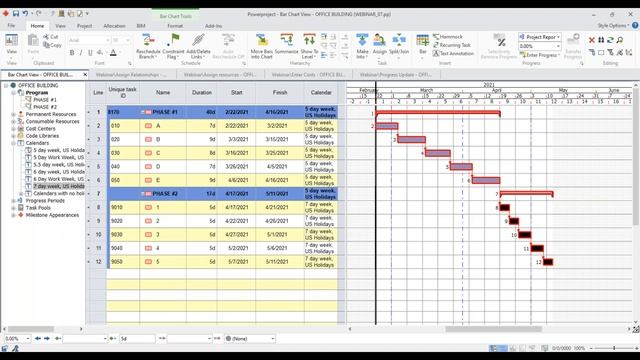
Task: Expand the Permanent Resources tree node
Action: (13, 114)
